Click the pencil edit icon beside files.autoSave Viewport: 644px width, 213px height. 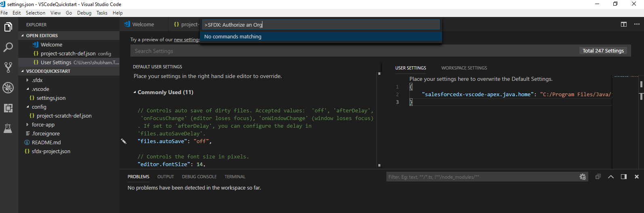pyautogui.click(x=124, y=141)
